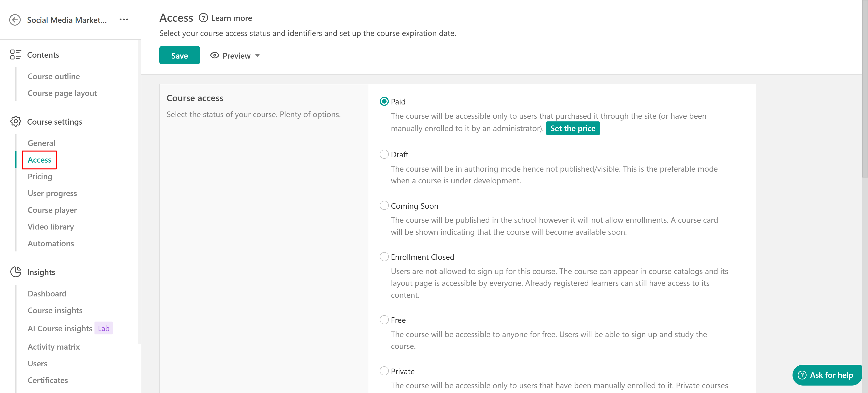Image resolution: width=868 pixels, height=393 pixels.
Task: Click the Contents list icon
Action: [16, 54]
